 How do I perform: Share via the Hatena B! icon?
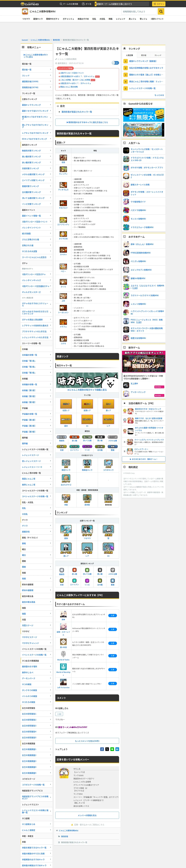coord(117,749)
